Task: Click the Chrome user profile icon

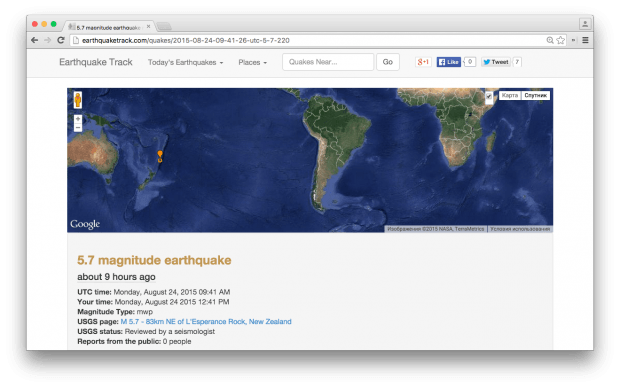Action: [585, 24]
